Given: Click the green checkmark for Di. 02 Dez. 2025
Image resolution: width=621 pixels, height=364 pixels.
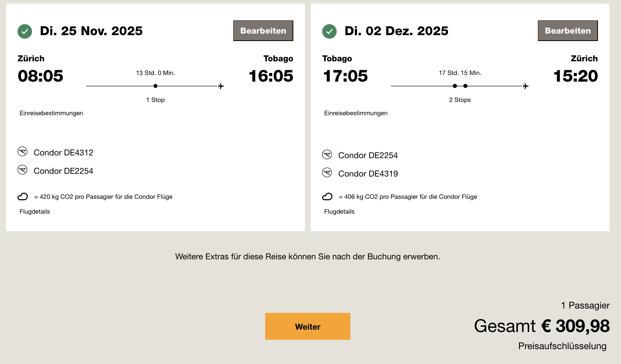Looking at the screenshot, I should tap(329, 31).
